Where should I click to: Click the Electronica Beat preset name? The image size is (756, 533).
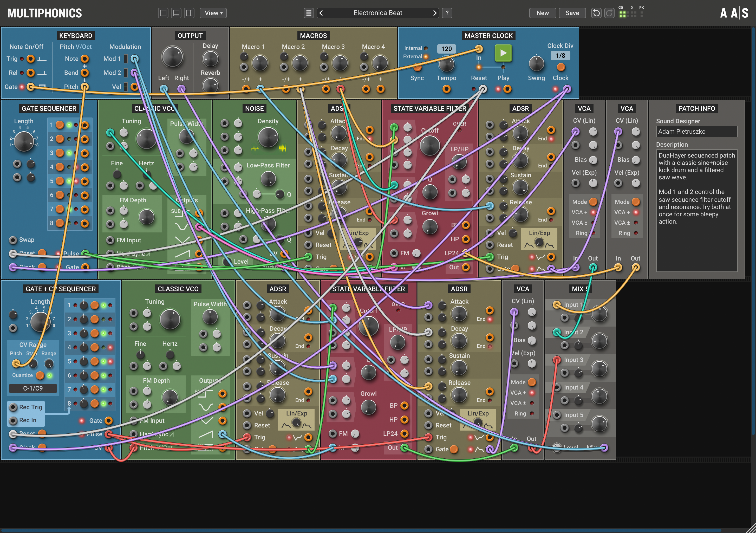coord(378,13)
